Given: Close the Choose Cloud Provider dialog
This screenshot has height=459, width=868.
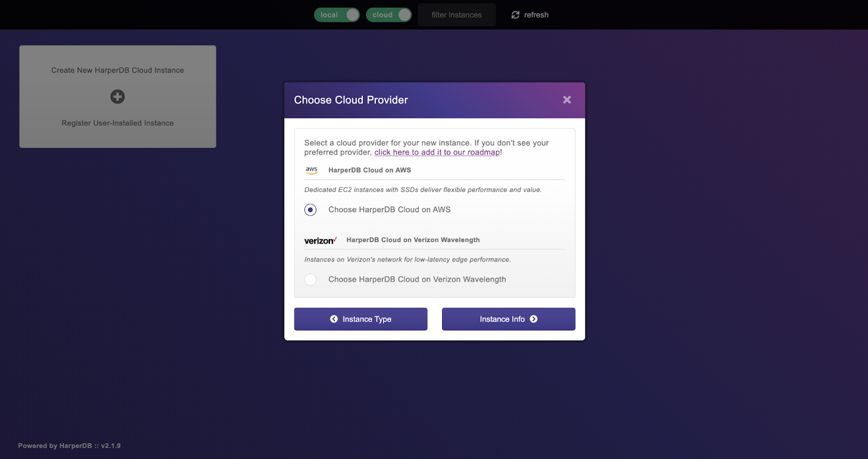Looking at the screenshot, I should pos(567,100).
